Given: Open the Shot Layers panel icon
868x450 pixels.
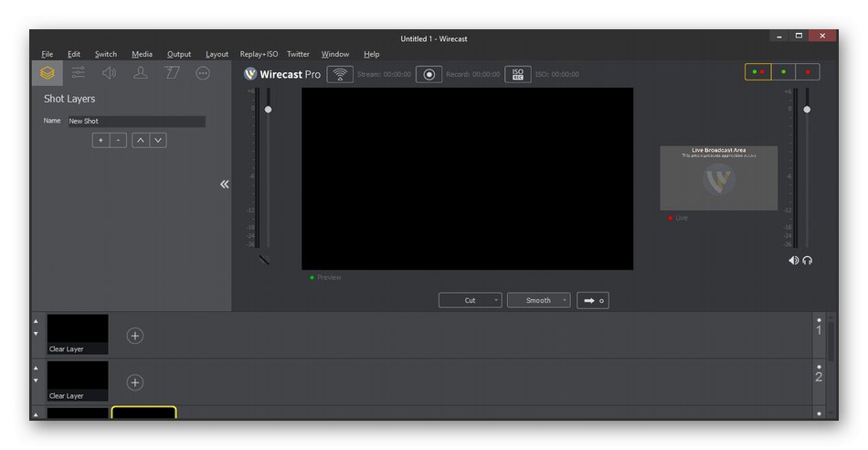Looking at the screenshot, I should pyautogui.click(x=47, y=73).
